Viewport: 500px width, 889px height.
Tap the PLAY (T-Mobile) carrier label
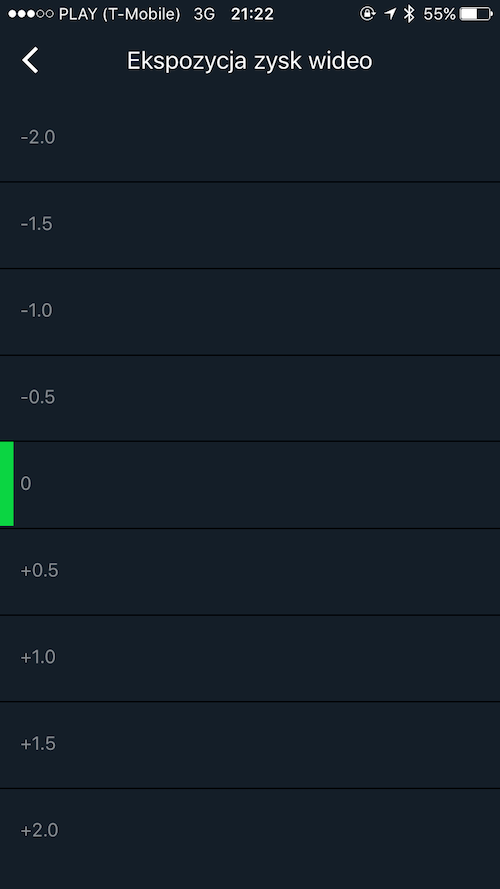point(120,14)
